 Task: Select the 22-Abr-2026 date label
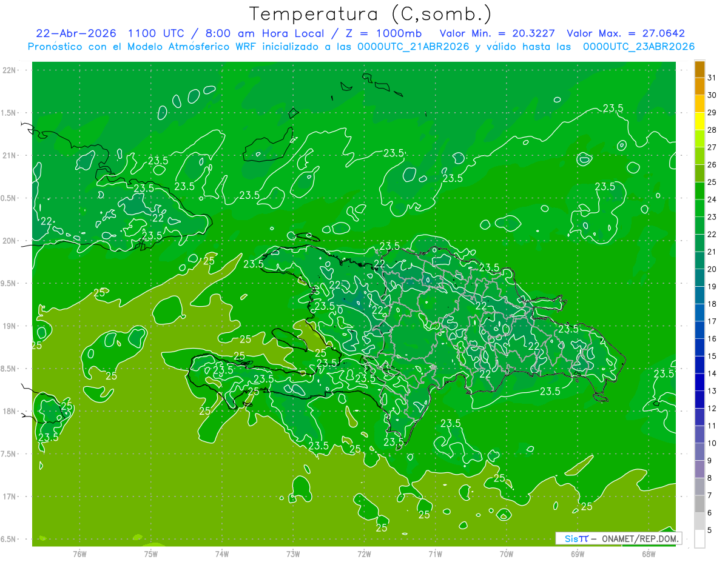[76, 34]
